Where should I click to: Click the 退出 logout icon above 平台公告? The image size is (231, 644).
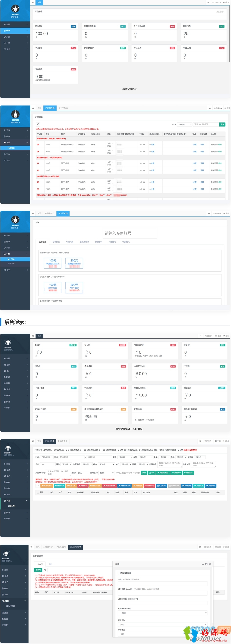point(224,2)
